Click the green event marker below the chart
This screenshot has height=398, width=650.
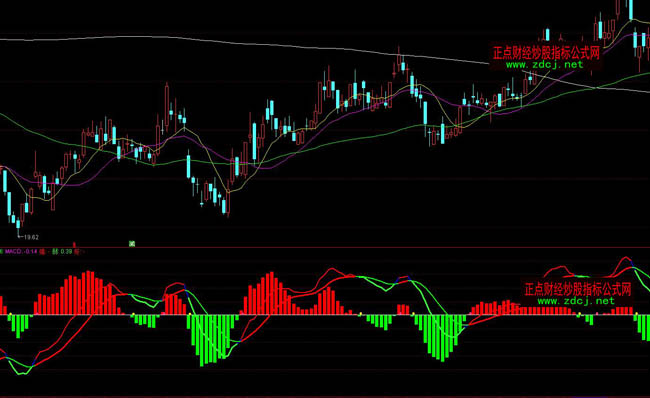(x=132, y=244)
